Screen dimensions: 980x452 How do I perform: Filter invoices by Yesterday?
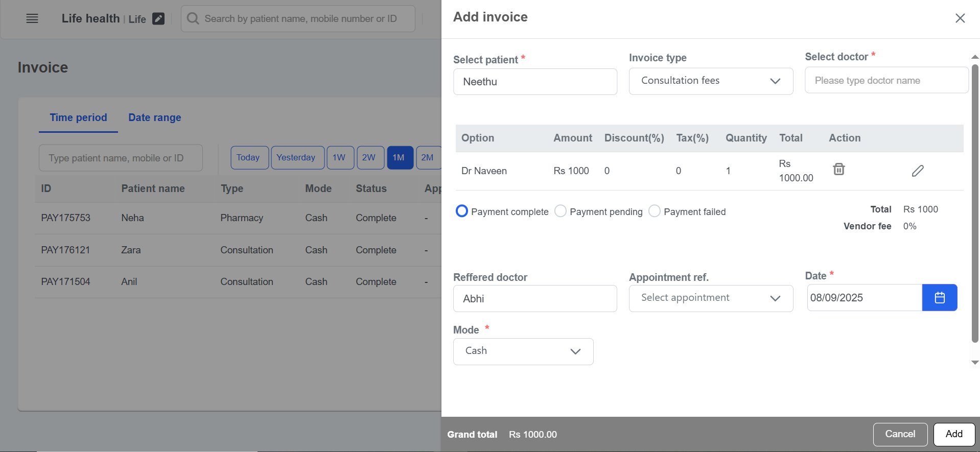pos(297,157)
